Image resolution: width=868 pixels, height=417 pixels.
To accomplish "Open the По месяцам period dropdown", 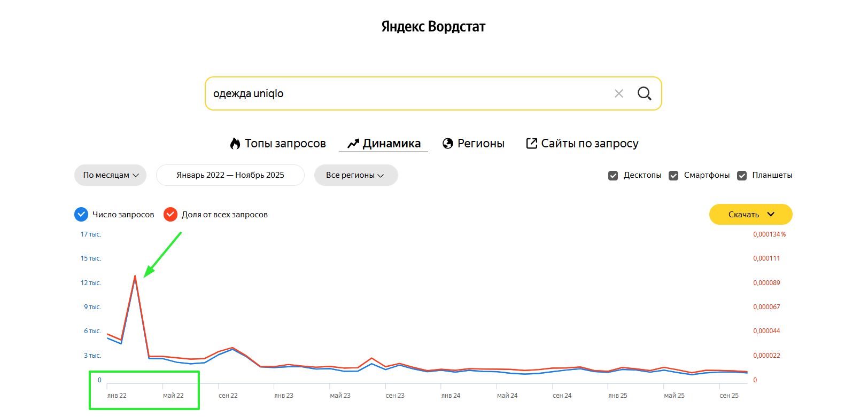I will tap(110, 175).
